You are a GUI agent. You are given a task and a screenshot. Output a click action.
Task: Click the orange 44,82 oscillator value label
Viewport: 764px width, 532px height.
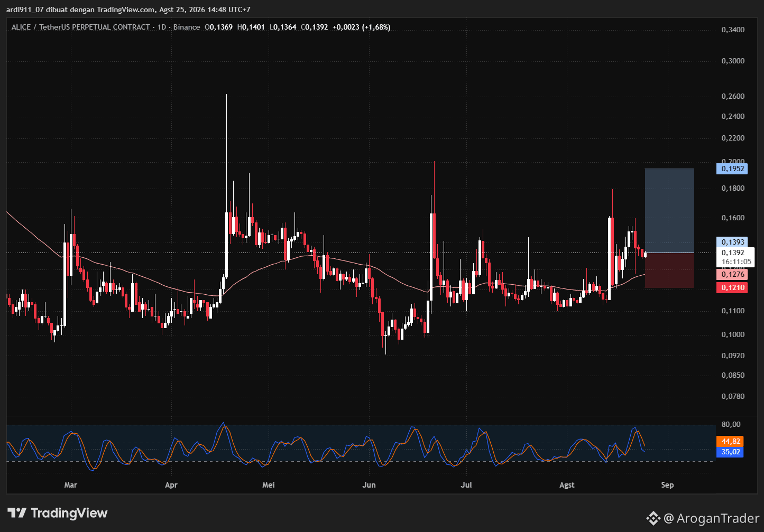click(x=730, y=441)
